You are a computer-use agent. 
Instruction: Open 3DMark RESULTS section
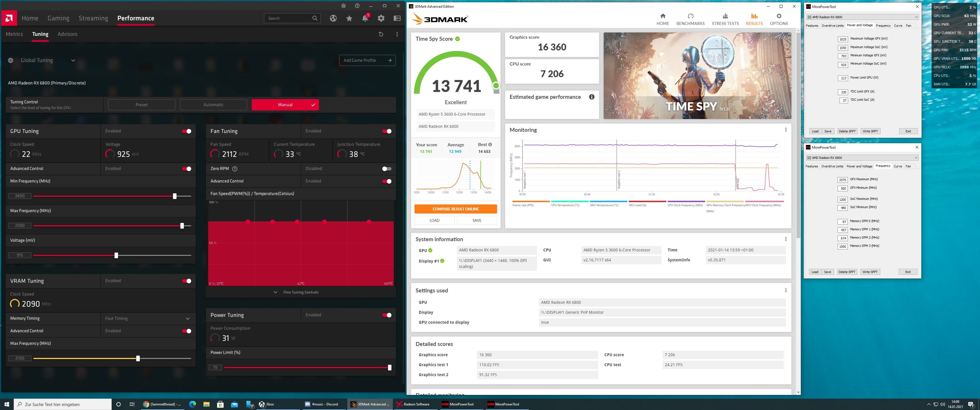coord(754,19)
